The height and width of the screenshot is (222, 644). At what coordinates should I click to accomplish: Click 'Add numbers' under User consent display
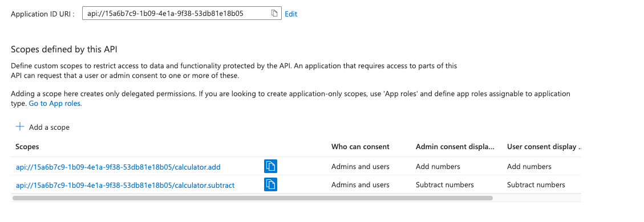point(529,167)
